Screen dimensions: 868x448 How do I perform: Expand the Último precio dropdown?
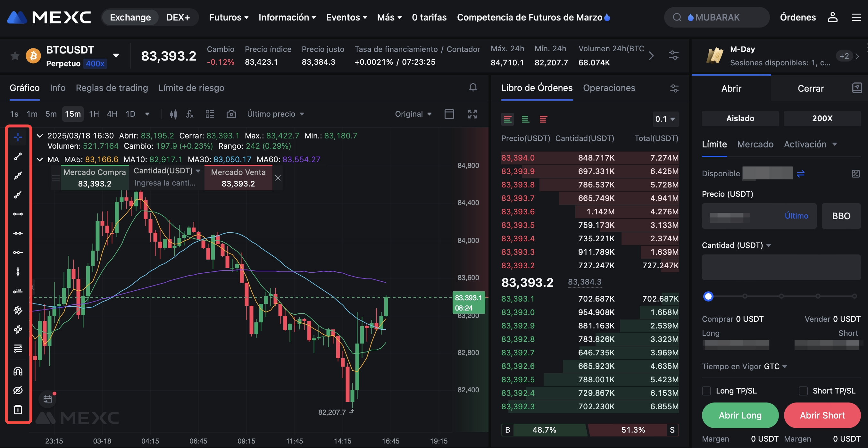pyautogui.click(x=275, y=114)
